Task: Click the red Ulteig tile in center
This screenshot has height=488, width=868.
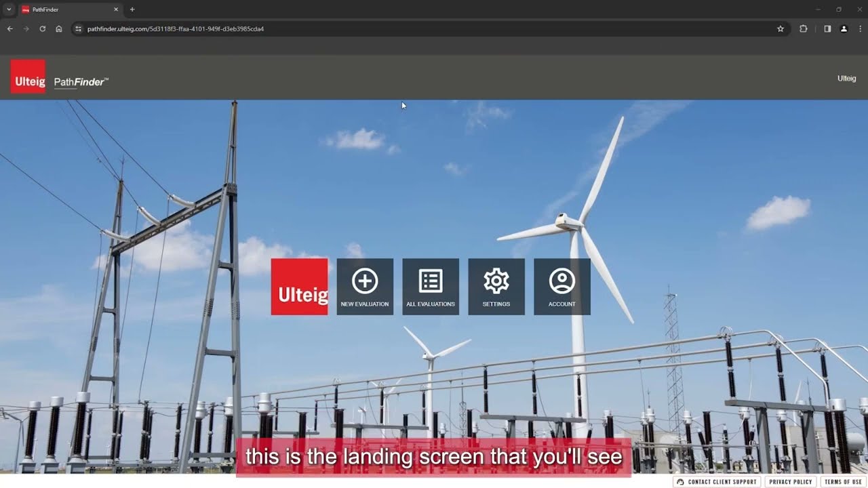Action: tap(299, 287)
